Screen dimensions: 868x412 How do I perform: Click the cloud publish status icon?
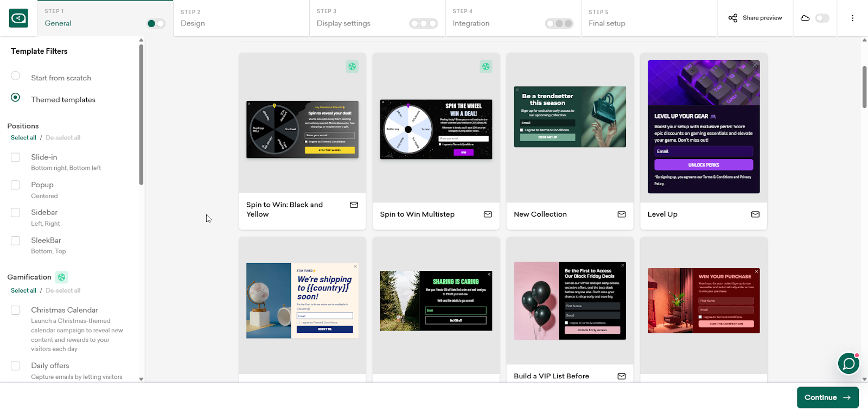pyautogui.click(x=805, y=18)
